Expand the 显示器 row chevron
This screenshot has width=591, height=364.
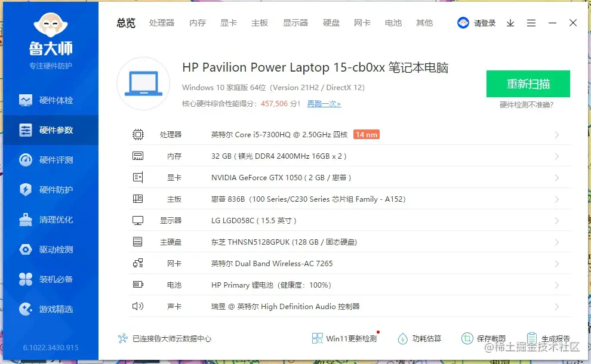[557, 221]
